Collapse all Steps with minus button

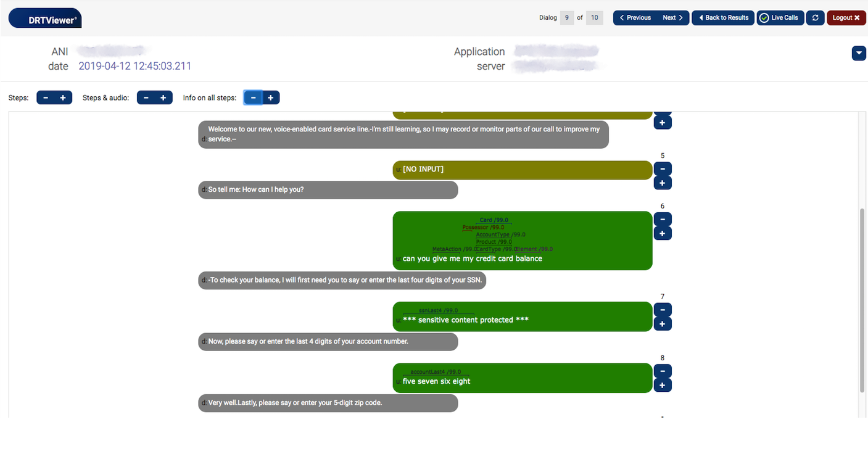pyautogui.click(x=46, y=97)
